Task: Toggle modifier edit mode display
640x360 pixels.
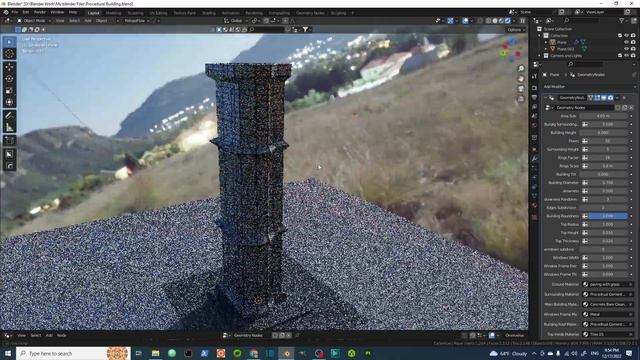Action: (597, 98)
